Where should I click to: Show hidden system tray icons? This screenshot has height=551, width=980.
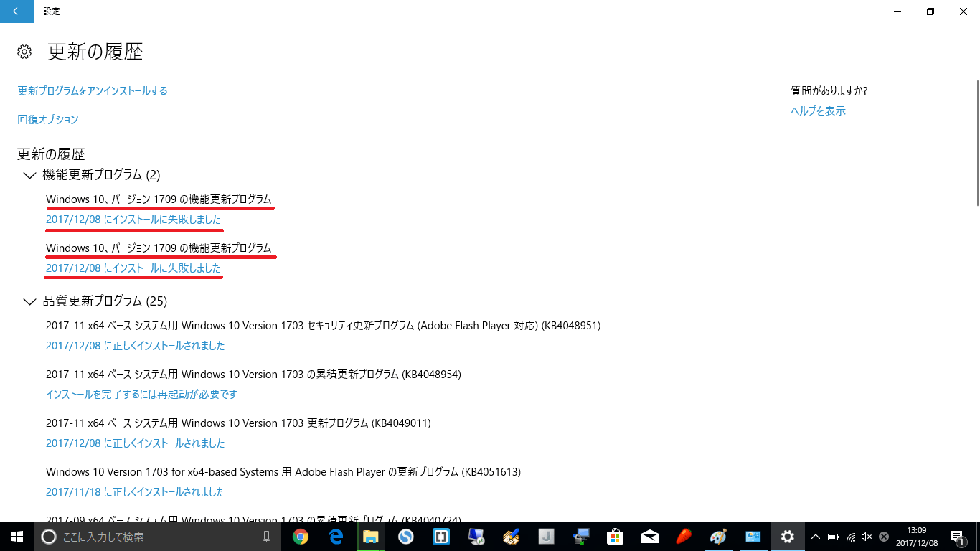[816, 537]
